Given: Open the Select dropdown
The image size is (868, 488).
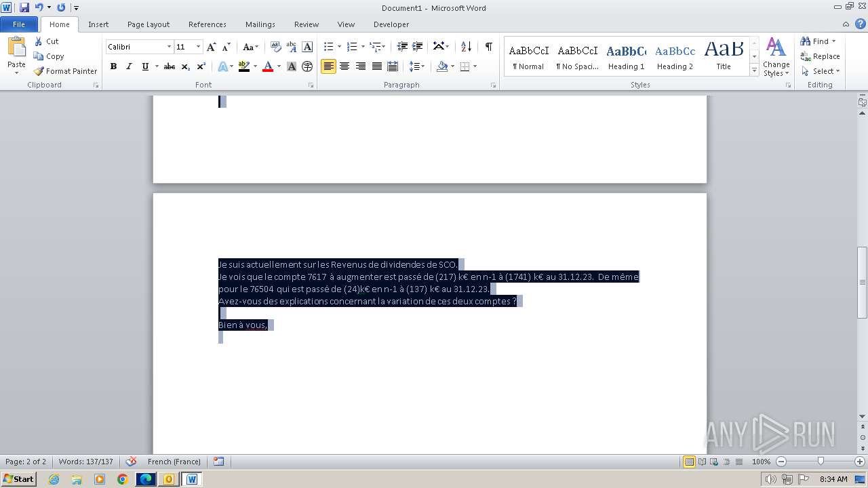Looking at the screenshot, I should [821, 71].
